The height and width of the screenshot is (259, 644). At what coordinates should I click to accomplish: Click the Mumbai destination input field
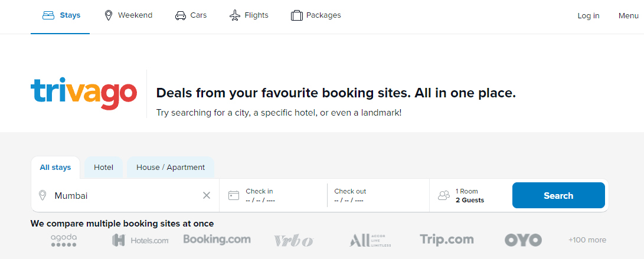pyautogui.click(x=124, y=195)
